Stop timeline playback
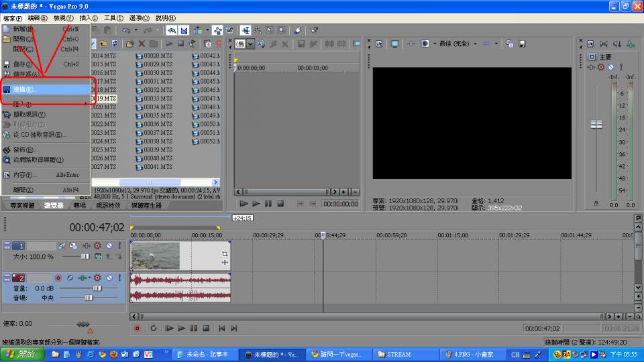644x362 pixels. (x=206, y=328)
